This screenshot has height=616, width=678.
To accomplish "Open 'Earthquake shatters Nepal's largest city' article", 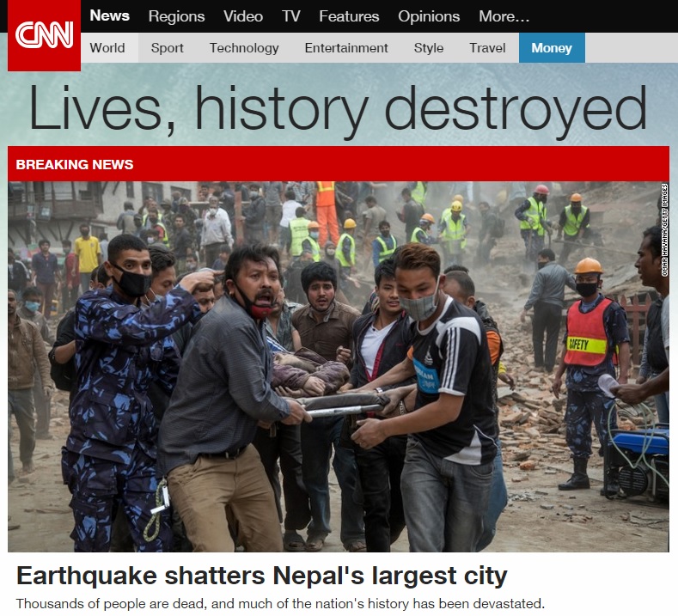I will coord(261,576).
